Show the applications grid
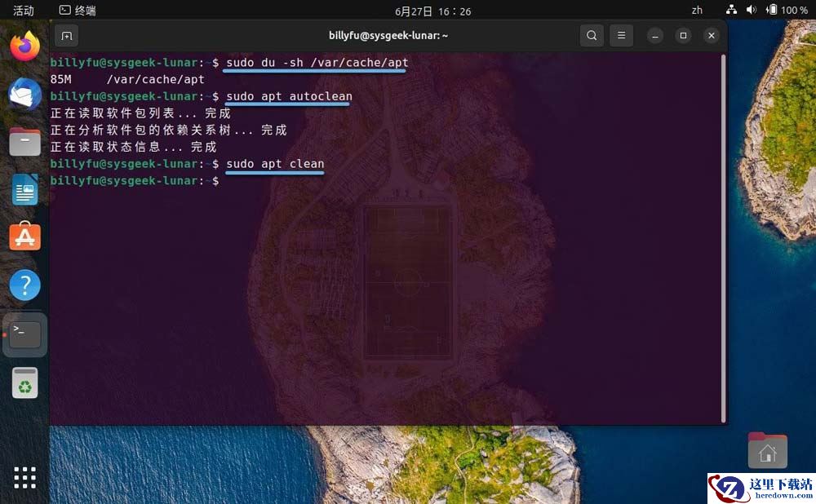 25,477
